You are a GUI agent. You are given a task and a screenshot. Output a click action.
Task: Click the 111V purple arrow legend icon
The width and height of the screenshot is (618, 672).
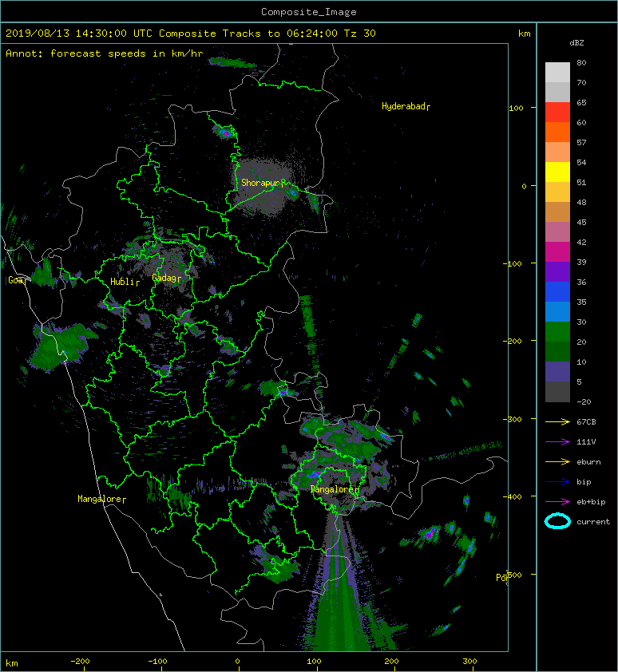pos(557,442)
